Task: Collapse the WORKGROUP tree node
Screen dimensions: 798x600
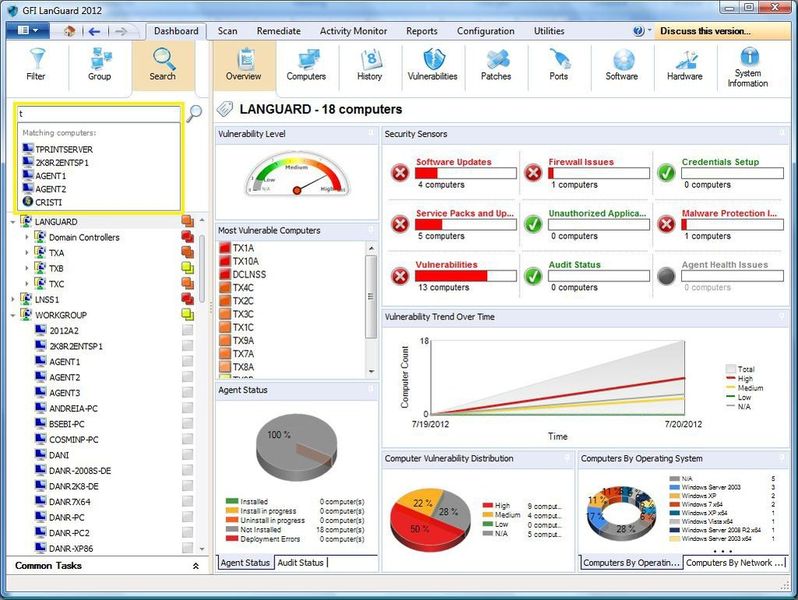Action: (x=13, y=316)
